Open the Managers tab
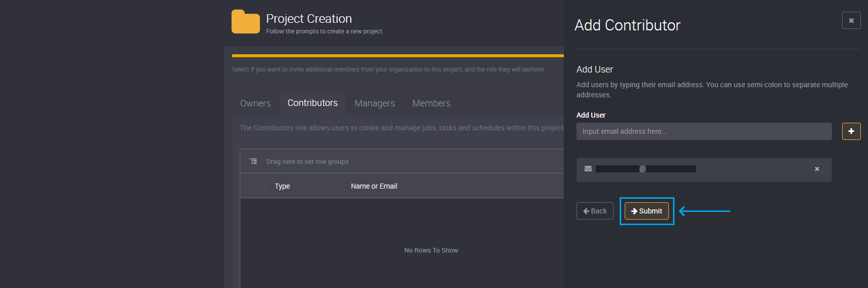This screenshot has height=288, width=868. pos(375,103)
